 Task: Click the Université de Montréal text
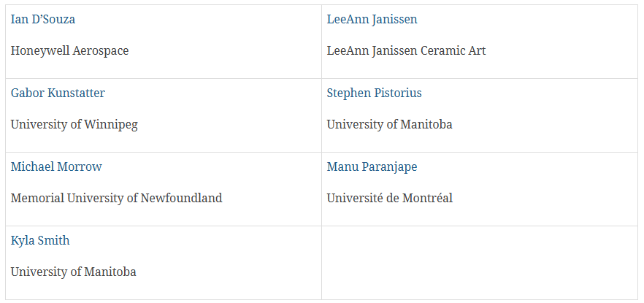[x=389, y=199]
